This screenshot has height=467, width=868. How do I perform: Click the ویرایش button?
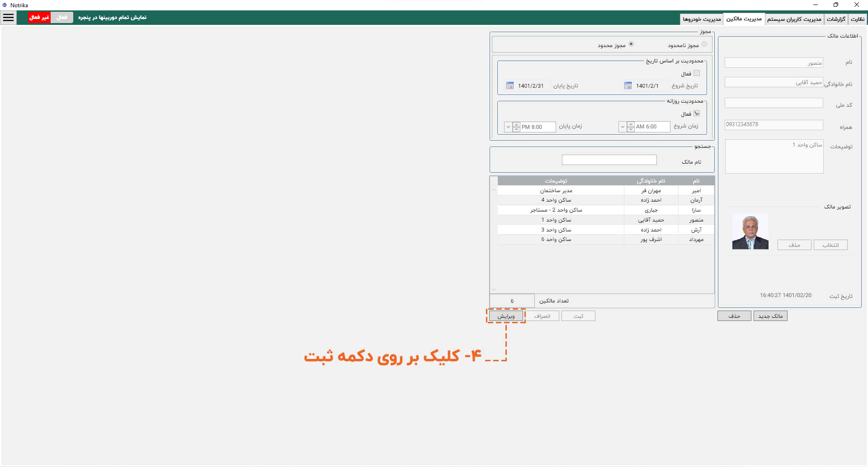(506, 316)
